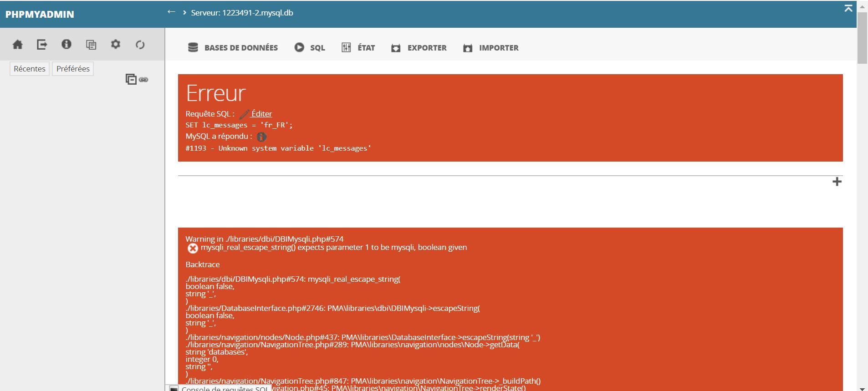Toggle link with main panel icon
Viewport: 868px width, 391px height.
[144, 80]
